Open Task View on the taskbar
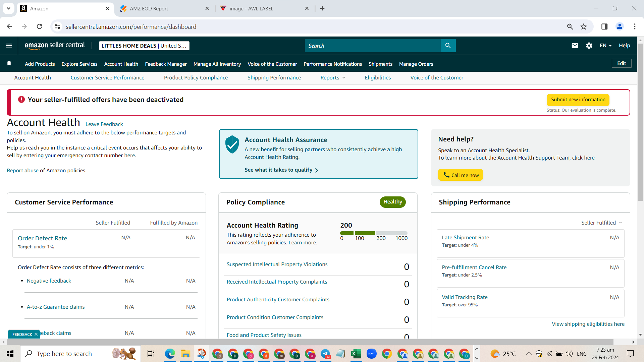The height and width of the screenshot is (362, 644). point(151,354)
